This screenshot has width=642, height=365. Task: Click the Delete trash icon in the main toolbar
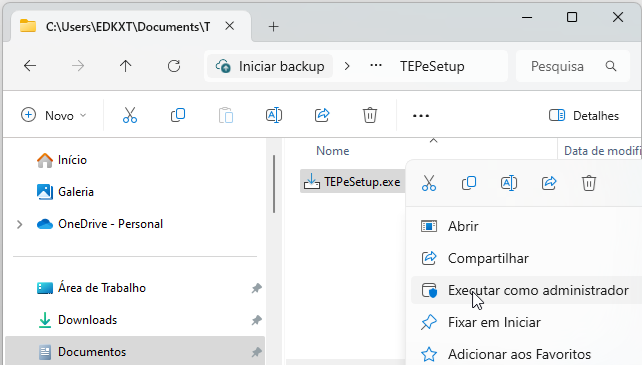370,116
